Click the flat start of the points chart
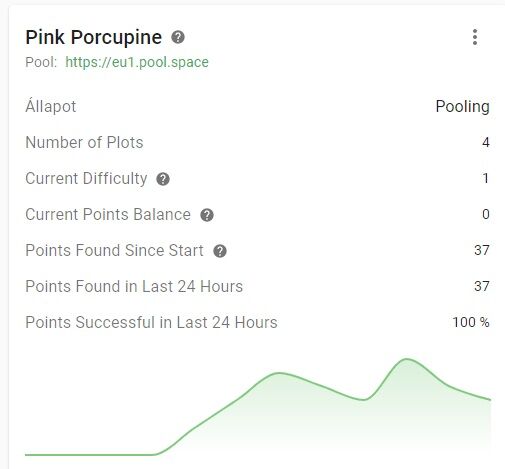The width and height of the screenshot is (505, 469). point(89,454)
